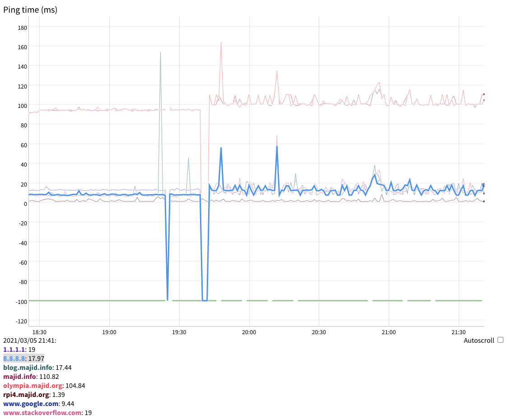Click the rpi4.majid.org legend entry
Screen dimensions: 507x420
point(26,395)
